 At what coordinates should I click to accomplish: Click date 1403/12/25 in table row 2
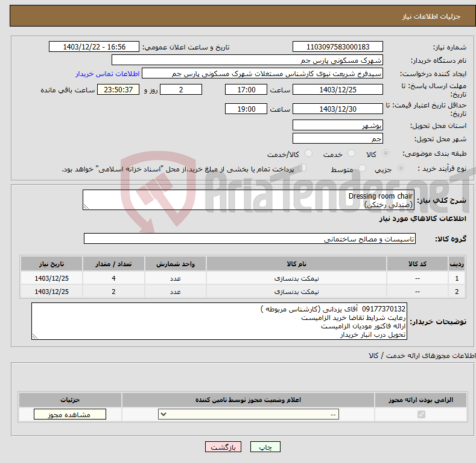point(52,292)
